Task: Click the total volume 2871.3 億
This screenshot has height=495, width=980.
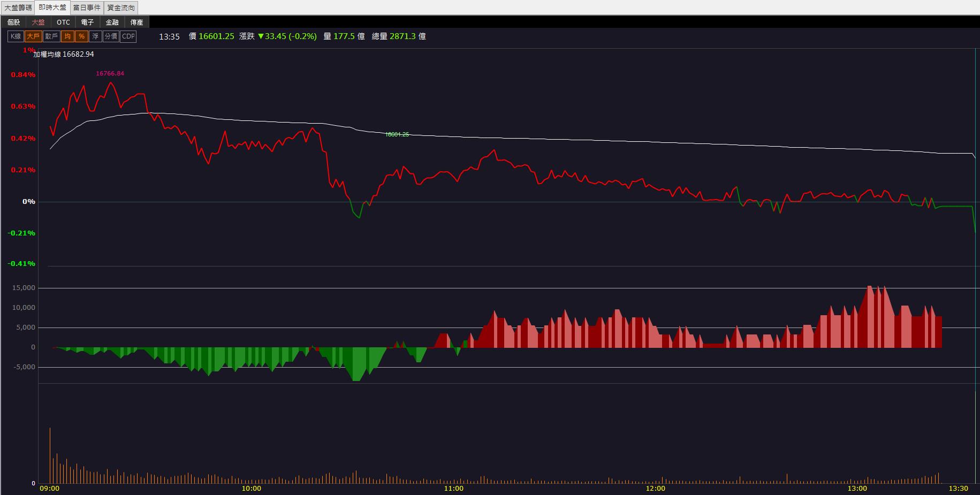Action: click(x=408, y=36)
